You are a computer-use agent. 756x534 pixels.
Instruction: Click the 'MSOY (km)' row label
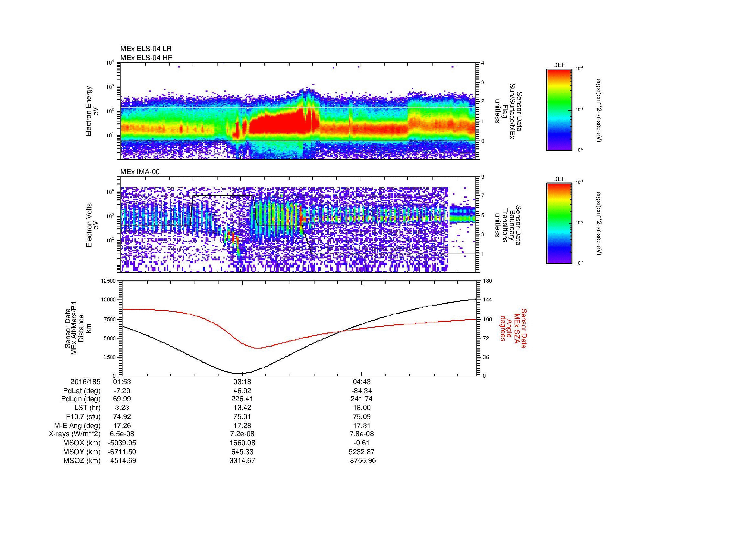pyautogui.click(x=82, y=452)
